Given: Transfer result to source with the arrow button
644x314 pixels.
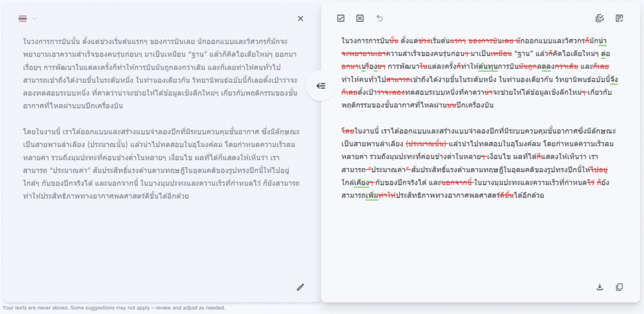Looking at the screenshot, I should [321, 85].
